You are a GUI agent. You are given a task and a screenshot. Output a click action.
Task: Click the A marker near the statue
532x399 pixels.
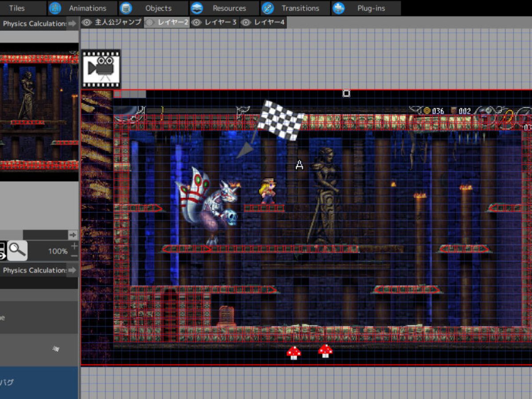click(300, 165)
